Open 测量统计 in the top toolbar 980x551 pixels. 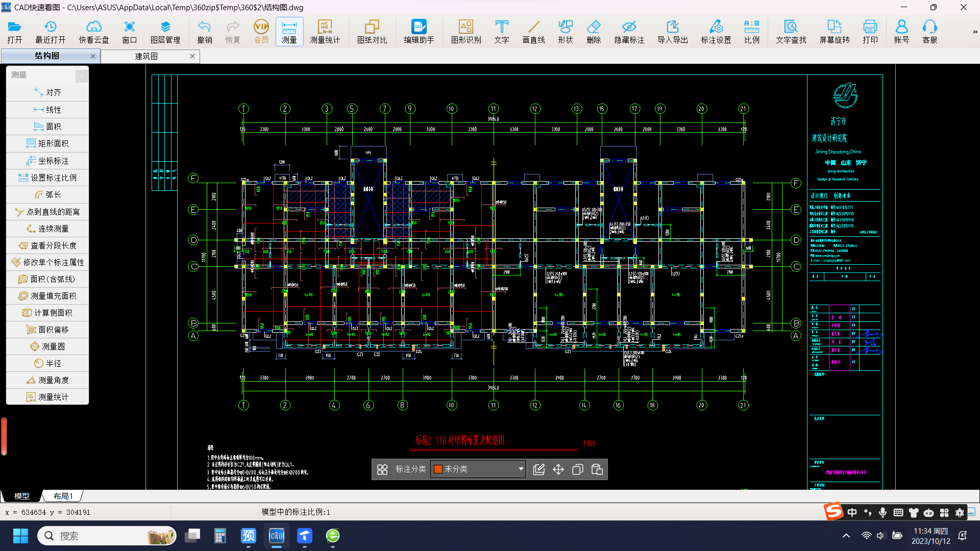tap(325, 32)
